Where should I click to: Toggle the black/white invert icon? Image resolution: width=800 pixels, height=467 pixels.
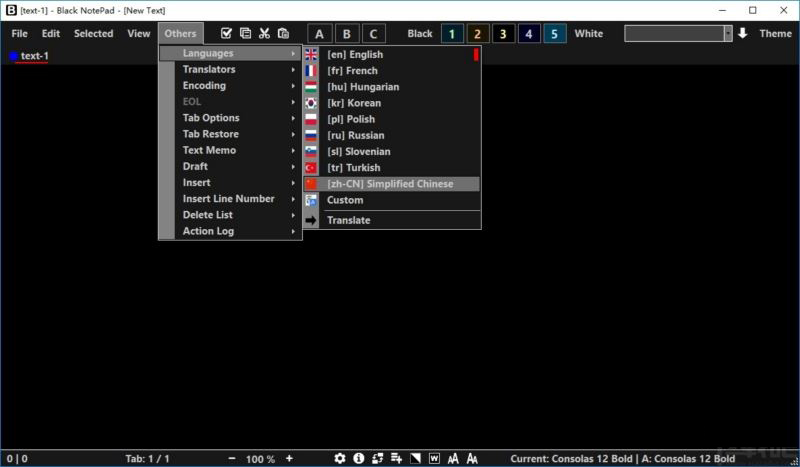click(415, 458)
